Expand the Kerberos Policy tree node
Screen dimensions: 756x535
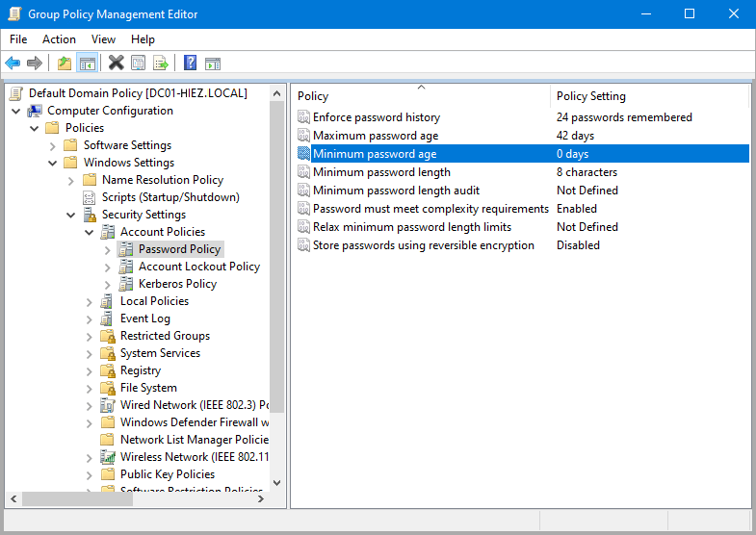[108, 284]
